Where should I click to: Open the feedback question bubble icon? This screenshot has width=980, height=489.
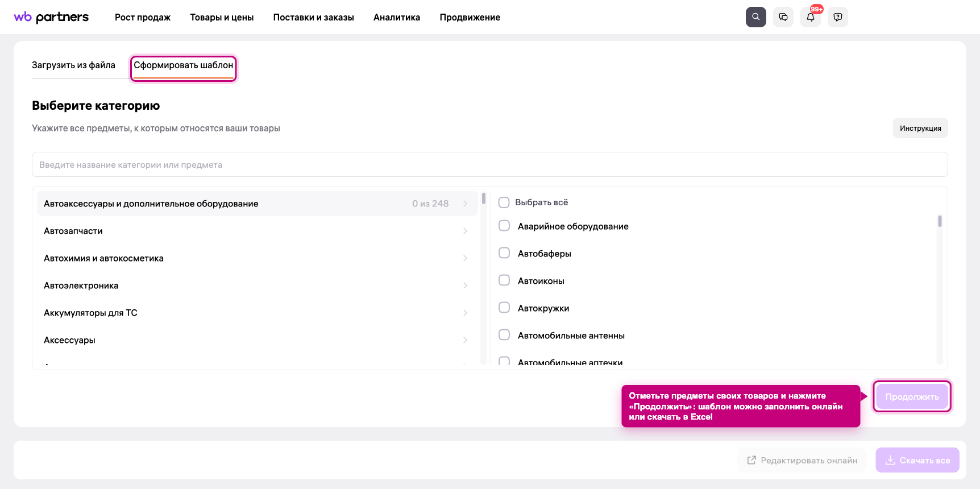point(838,17)
